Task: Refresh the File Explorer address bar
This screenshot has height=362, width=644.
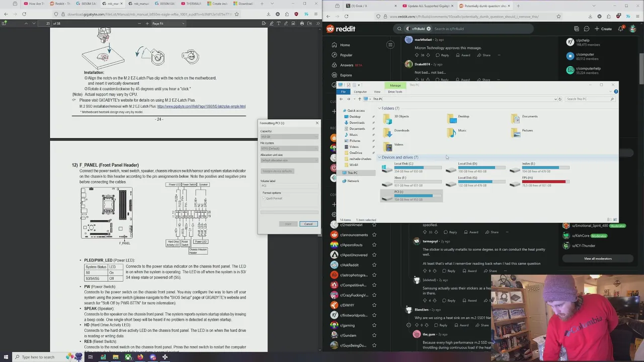Action: [x=560, y=99]
